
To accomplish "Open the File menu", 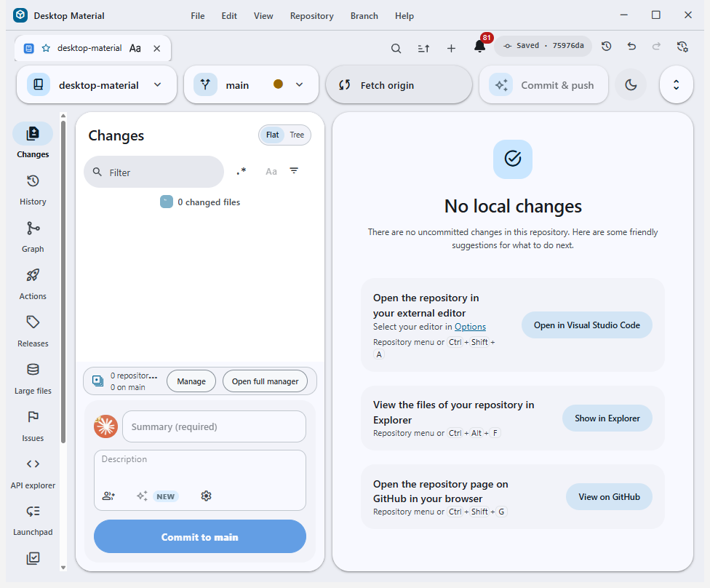I will (x=197, y=16).
